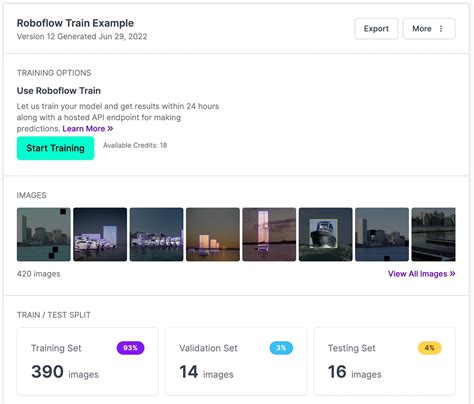
Task: Open the sunset buildings thumbnail
Action: point(213,234)
